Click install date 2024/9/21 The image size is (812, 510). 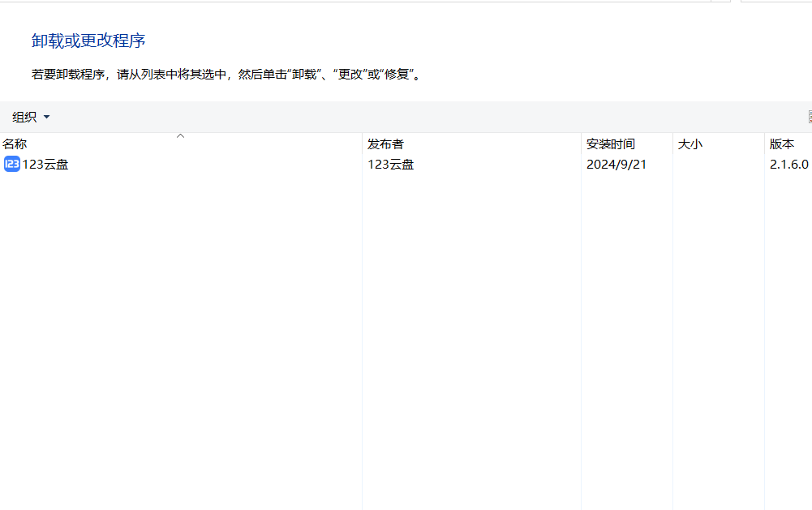coord(617,164)
